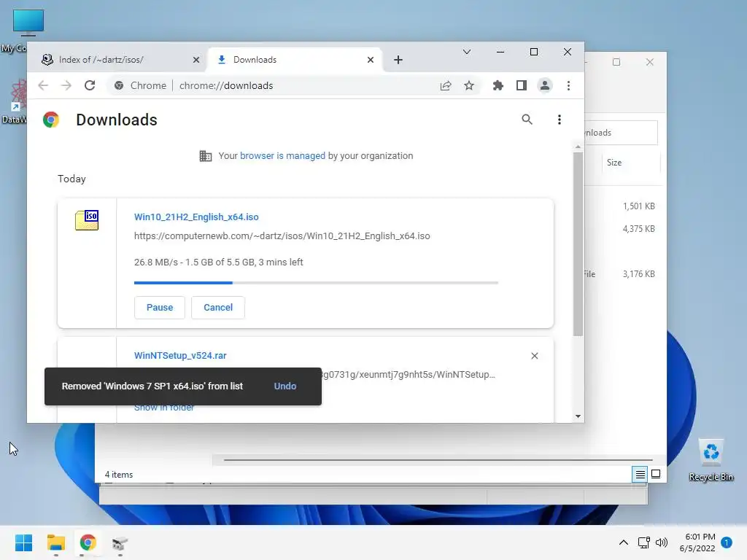
Task: Select the Recycle Bin desktop icon
Action: tap(711, 460)
